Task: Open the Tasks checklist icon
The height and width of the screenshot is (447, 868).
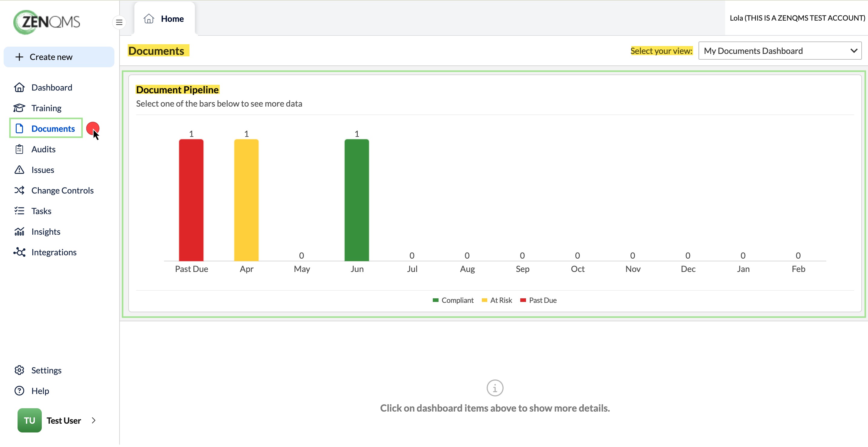Action: (19, 211)
